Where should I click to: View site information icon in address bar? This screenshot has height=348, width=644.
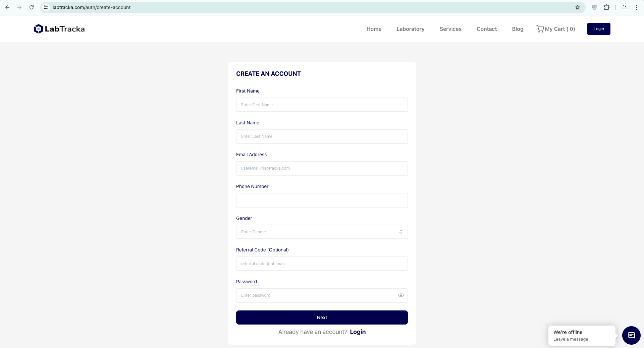[46, 7]
